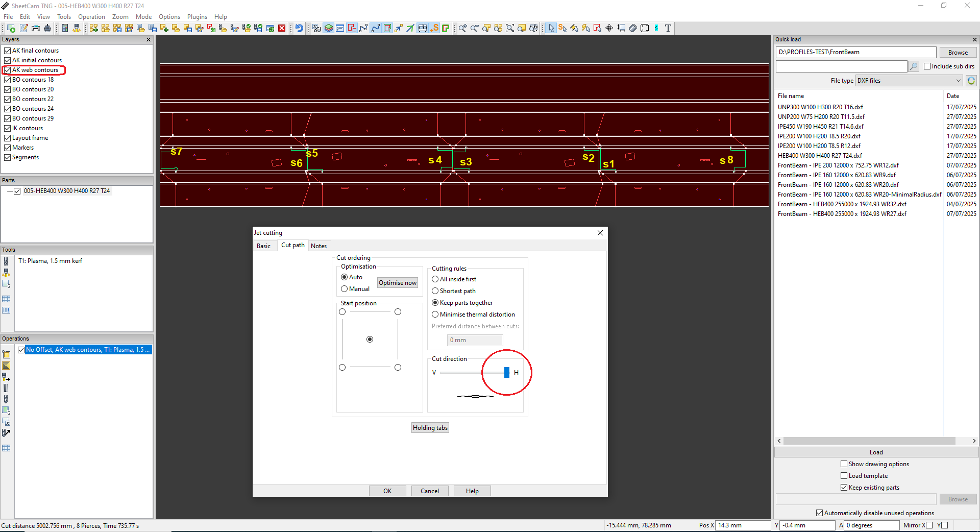Click the calculator icon in the toolbar
980x532 pixels.
(x=65, y=29)
